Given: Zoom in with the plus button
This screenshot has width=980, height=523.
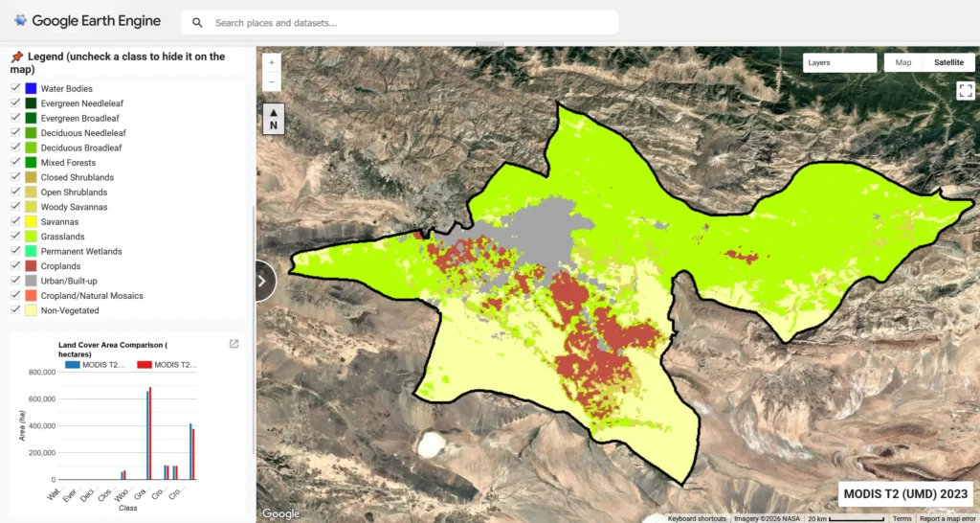Looking at the screenshot, I should click(x=272, y=62).
